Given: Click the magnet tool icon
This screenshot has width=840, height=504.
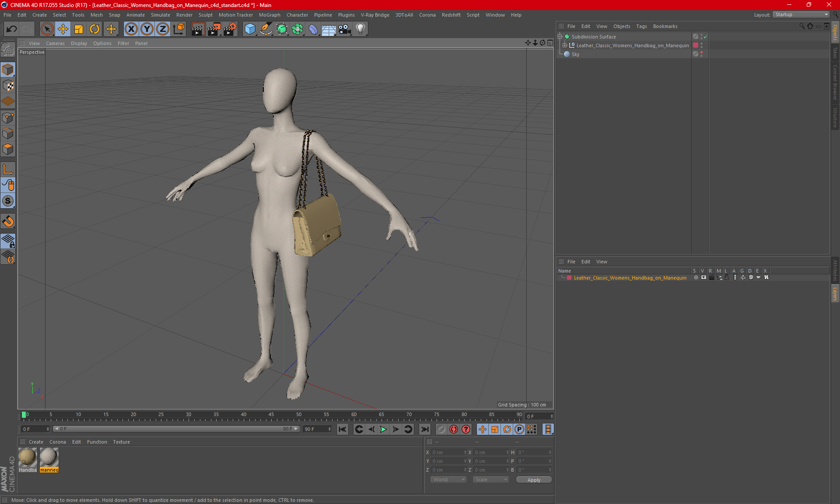Looking at the screenshot, I should (x=8, y=221).
